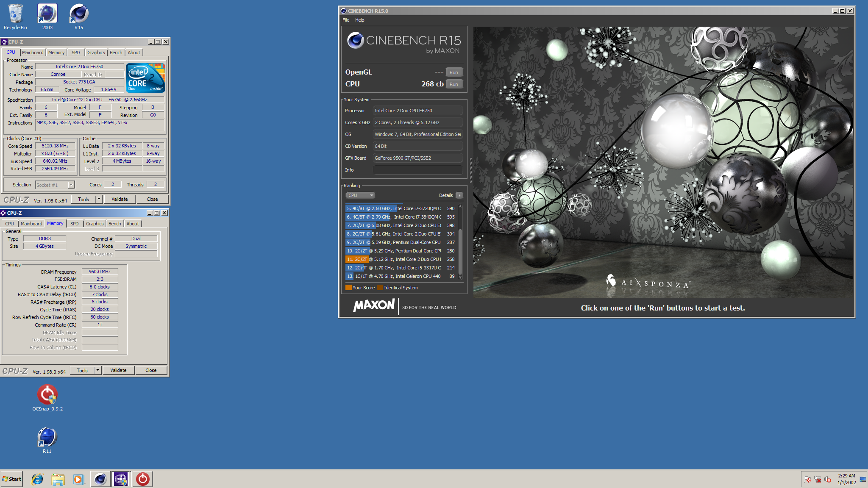
Task: Open the R11 desktop shortcut icon
Action: point(47,440)
